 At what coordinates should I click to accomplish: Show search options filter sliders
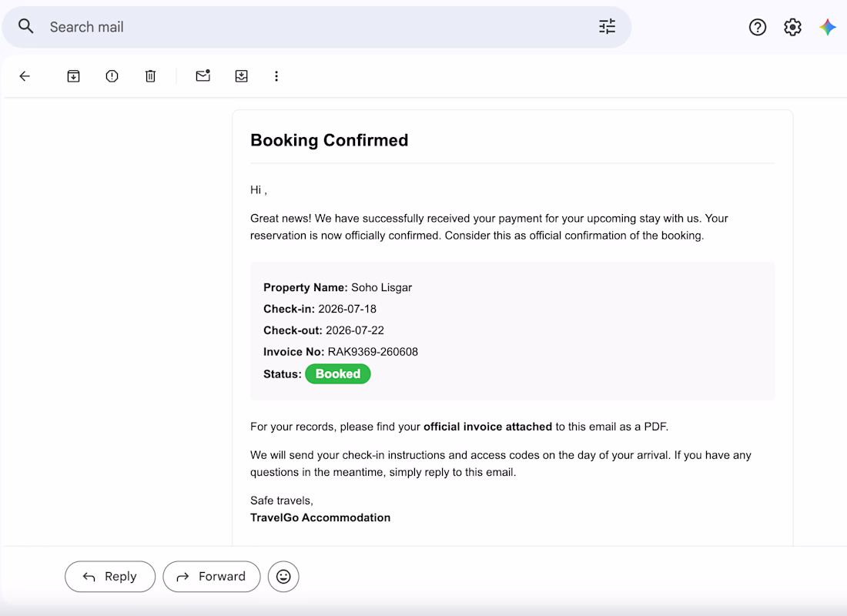[x=608, y=26]
